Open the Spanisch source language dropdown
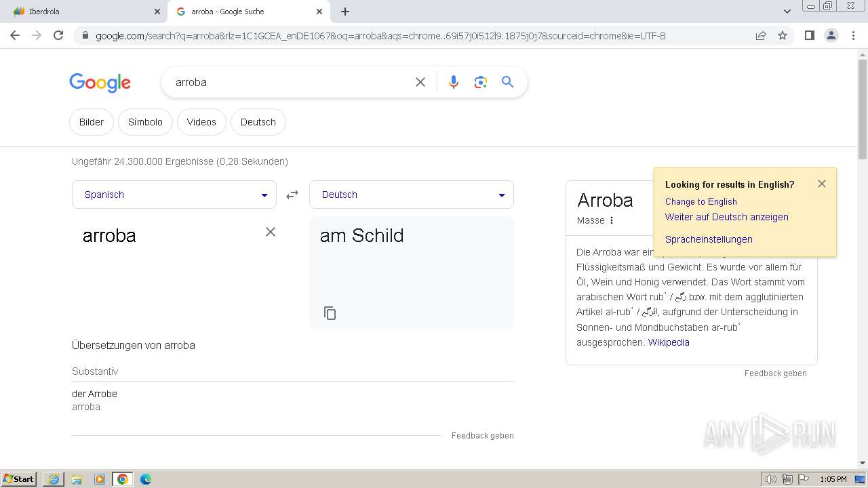 pos(174,195)
